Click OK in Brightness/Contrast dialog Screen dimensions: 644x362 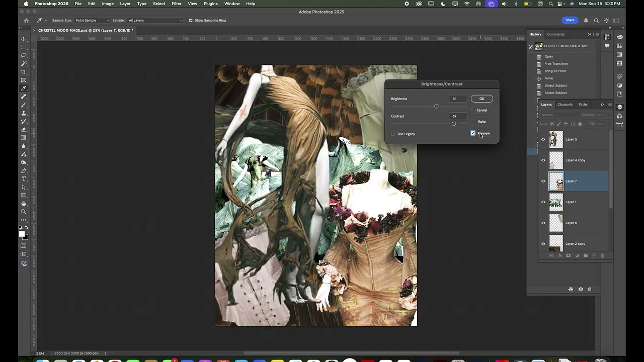click(481, 99)
